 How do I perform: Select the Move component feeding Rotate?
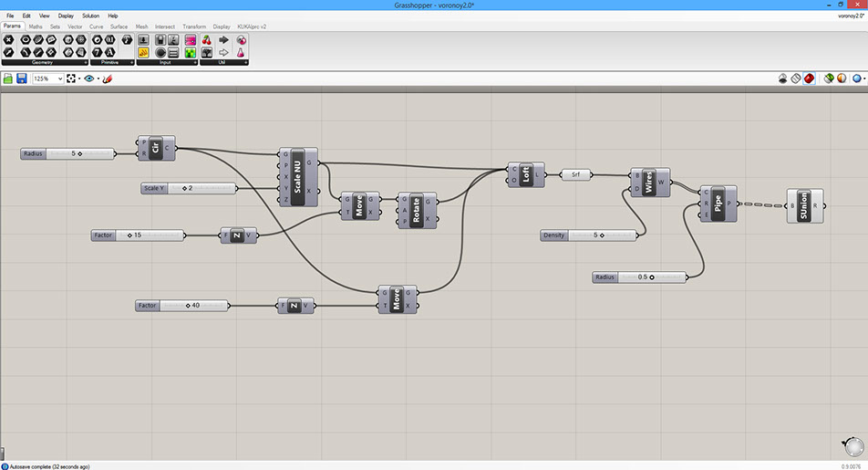coord(360,206)
